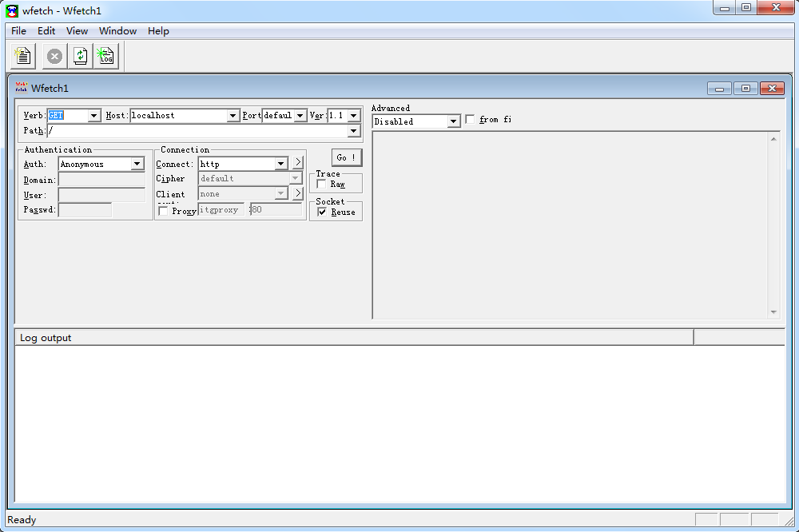Screen dimensions: 799x532
Task: Toggle the Raw trace checkbox
Action: 321,184
